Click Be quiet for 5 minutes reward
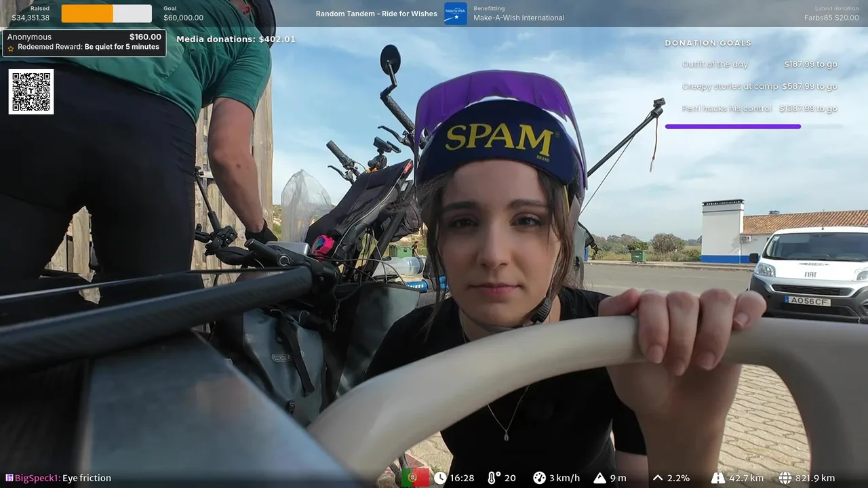Image resolution: width=868 pixels, height=488 pixels. point(122,47)
